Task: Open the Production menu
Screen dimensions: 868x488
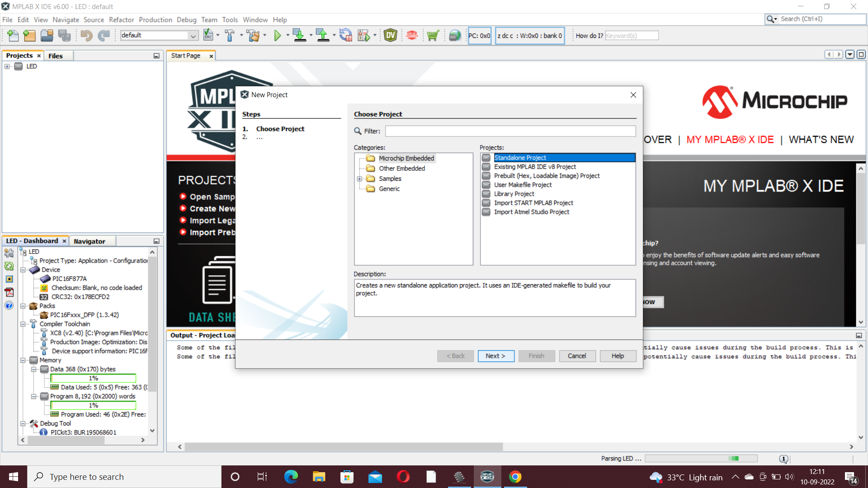Action: pos(155,20)
